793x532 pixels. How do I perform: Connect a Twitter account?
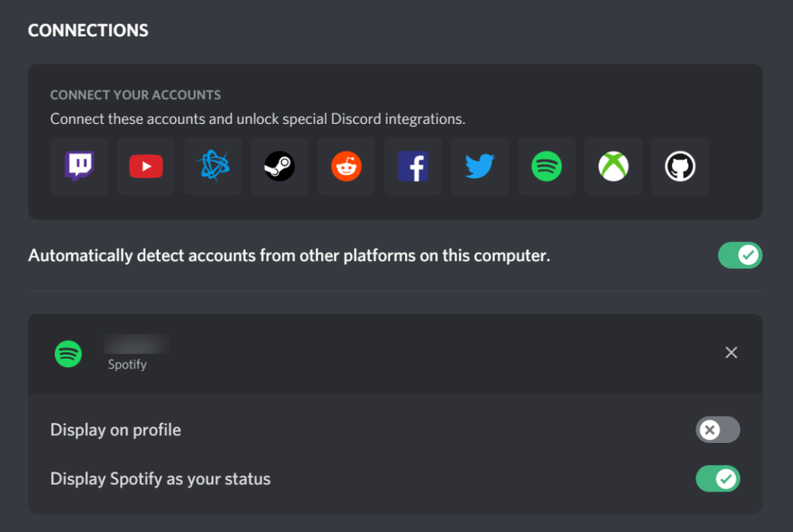pyautogui.click(x=480, y=166)
